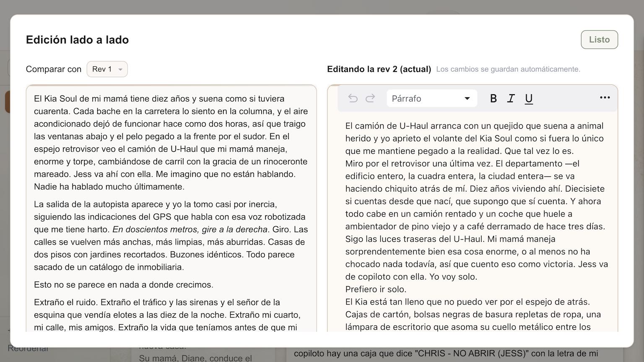Click editor line 'Sigo las luces traseras'

[476, 258]
